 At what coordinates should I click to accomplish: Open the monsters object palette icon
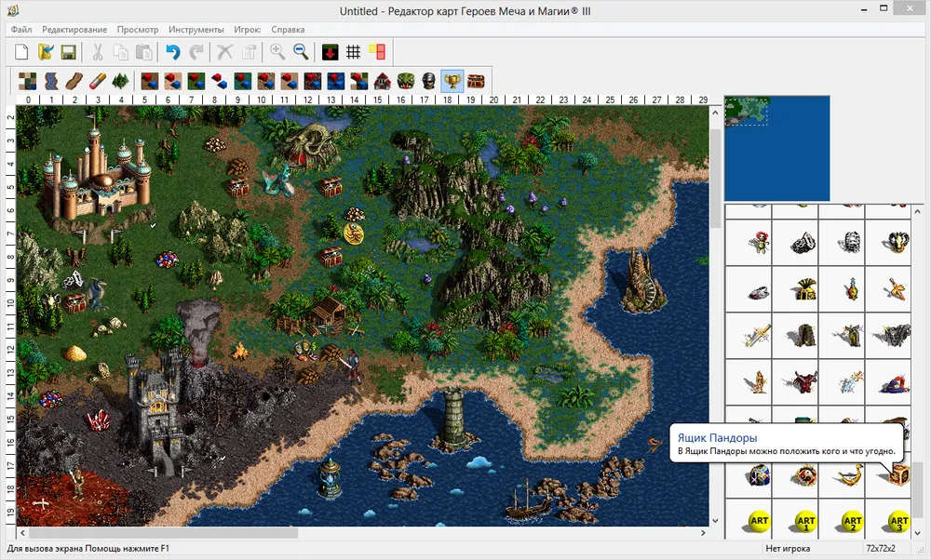[x=405, y=80]
